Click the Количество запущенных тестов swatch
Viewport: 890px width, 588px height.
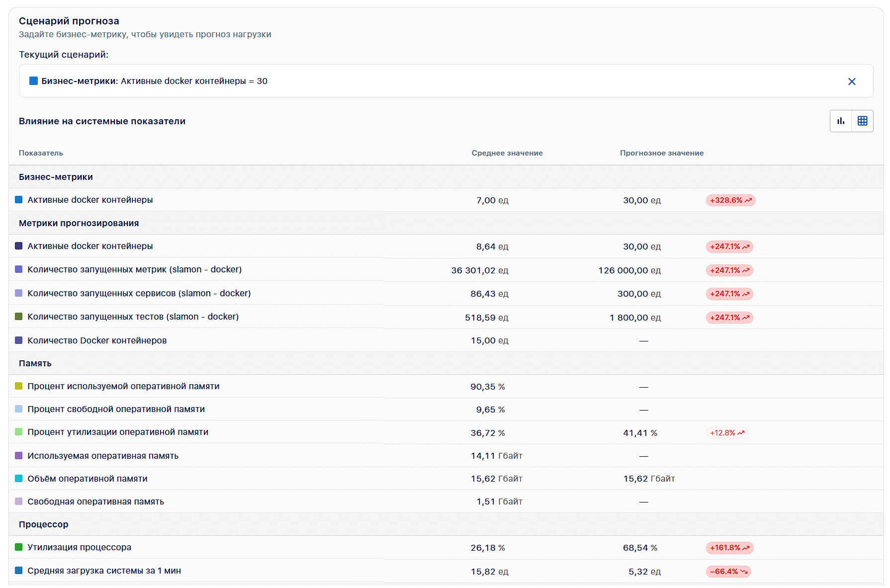click(x=19, y=317)
